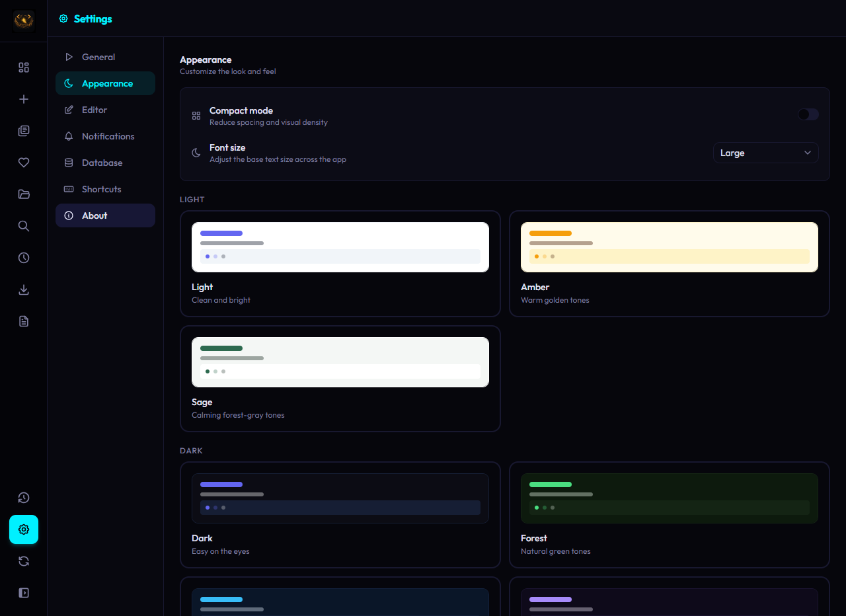The image size is (846, 616).
Task: Click the gear icon beside Settings title
Action: [63, 19]
